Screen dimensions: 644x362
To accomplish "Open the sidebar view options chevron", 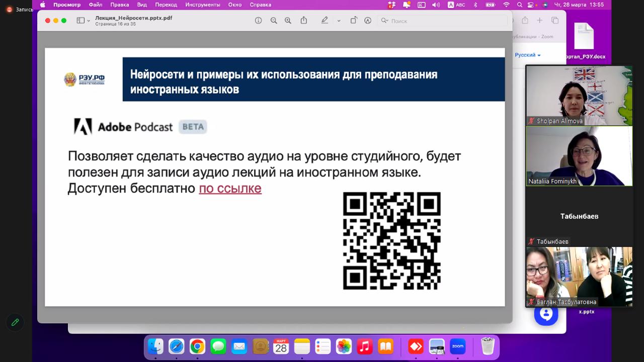I will [x=89, y=21].
